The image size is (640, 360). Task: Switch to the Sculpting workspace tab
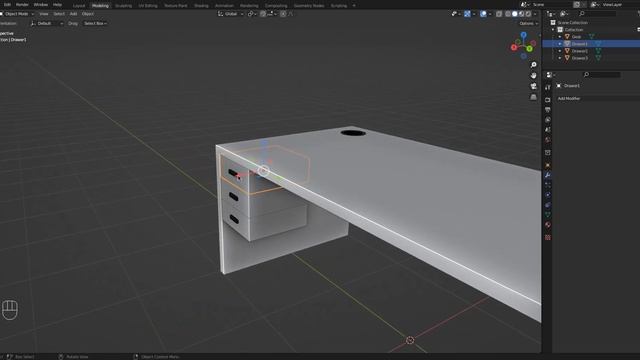point(123,6)
